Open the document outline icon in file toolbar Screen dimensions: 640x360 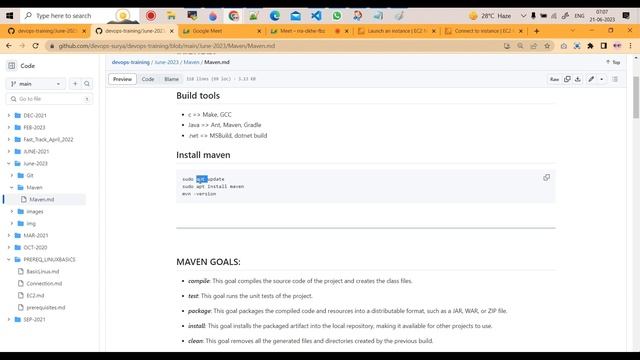click(615, 79)
